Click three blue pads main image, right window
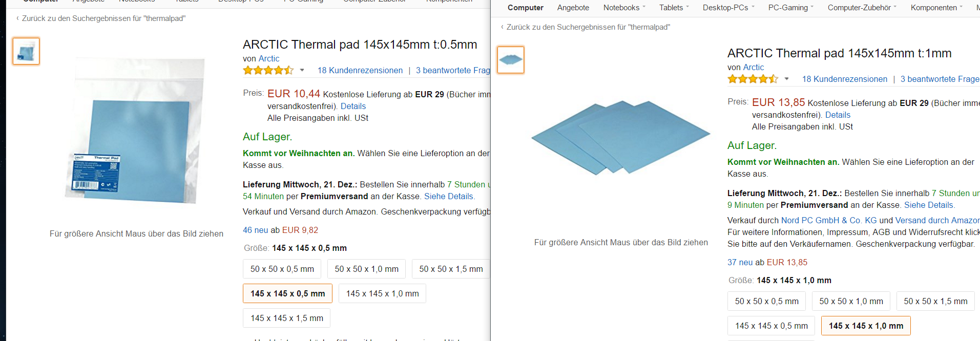The height and width of the screenshot is (341, 980). [621, 138]
